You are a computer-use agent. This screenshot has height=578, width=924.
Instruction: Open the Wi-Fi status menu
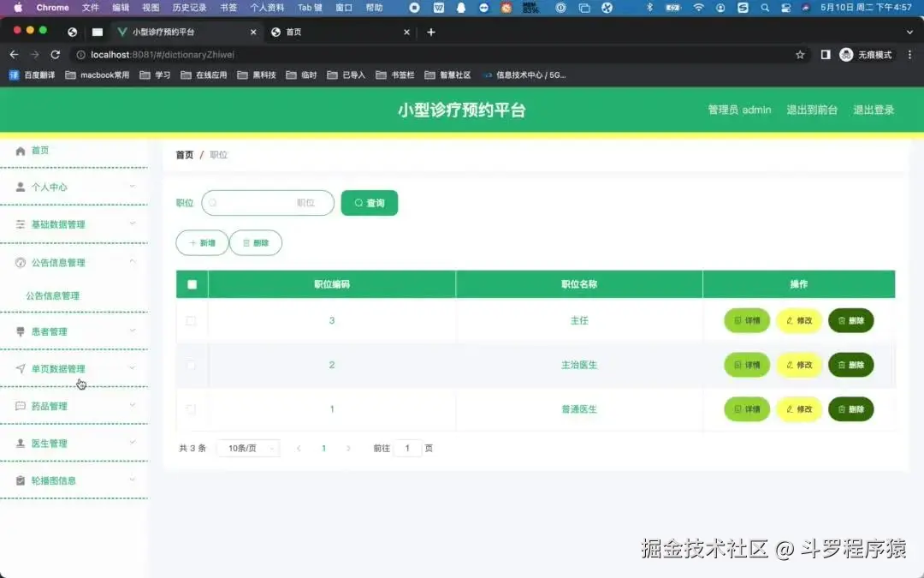coord(698,8)
